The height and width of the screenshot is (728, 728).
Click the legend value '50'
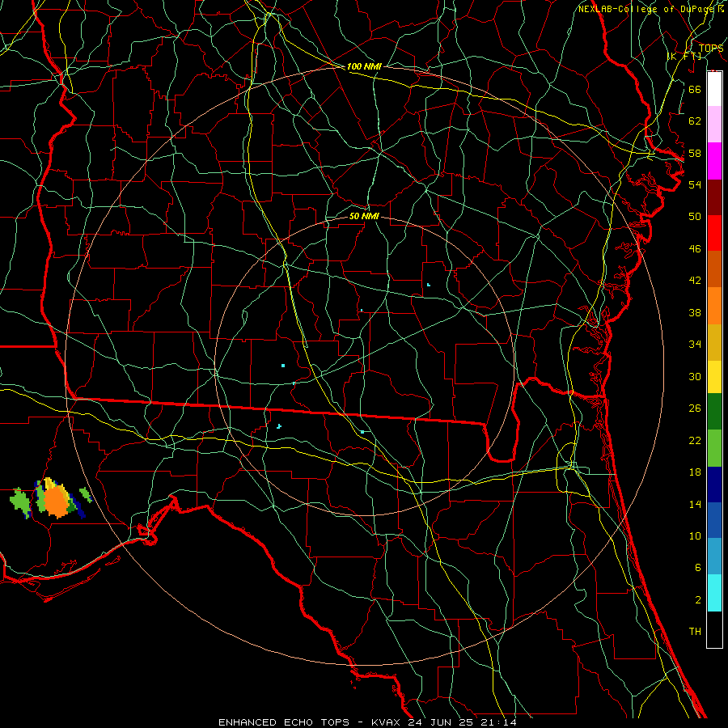tap(695, 216)
